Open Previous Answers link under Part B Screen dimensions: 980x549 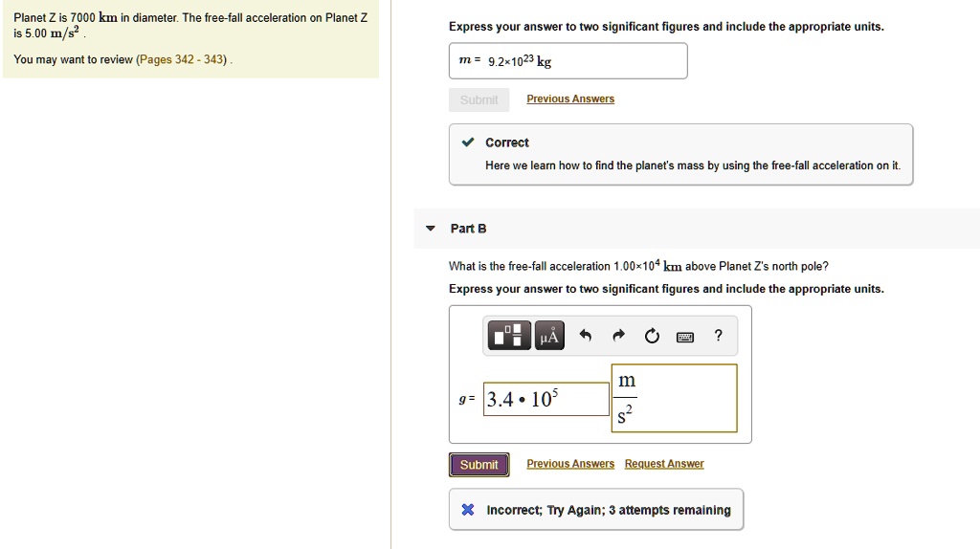point(570,464)
